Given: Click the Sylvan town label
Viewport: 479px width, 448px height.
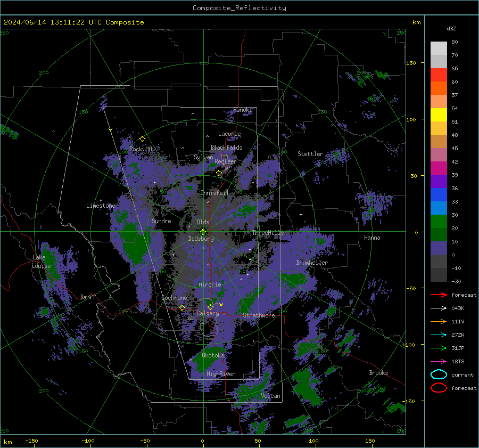Looking at the screenshot, I should coord(203,157).
